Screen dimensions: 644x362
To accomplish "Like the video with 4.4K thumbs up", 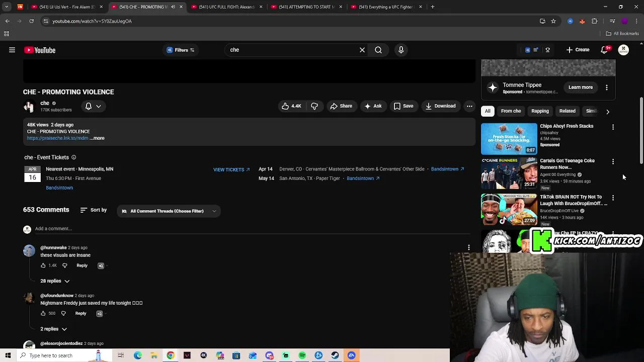I will pos(291,106).
